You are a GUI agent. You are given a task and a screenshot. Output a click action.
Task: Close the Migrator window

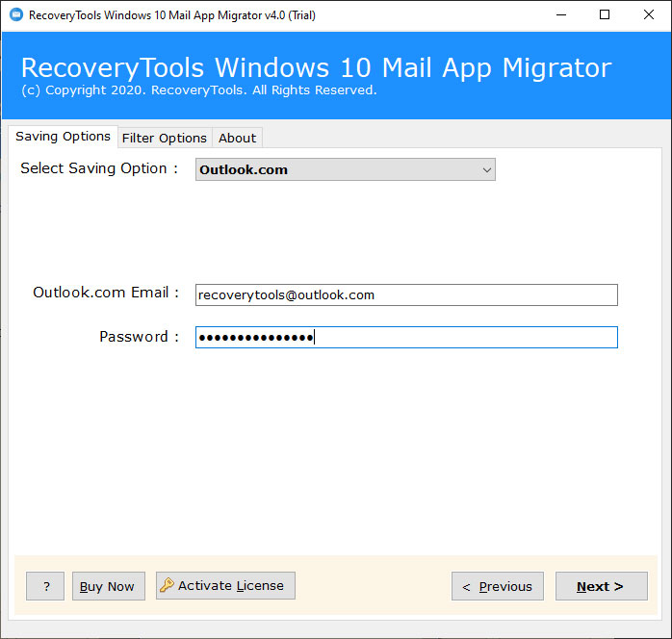pos(649,15)
